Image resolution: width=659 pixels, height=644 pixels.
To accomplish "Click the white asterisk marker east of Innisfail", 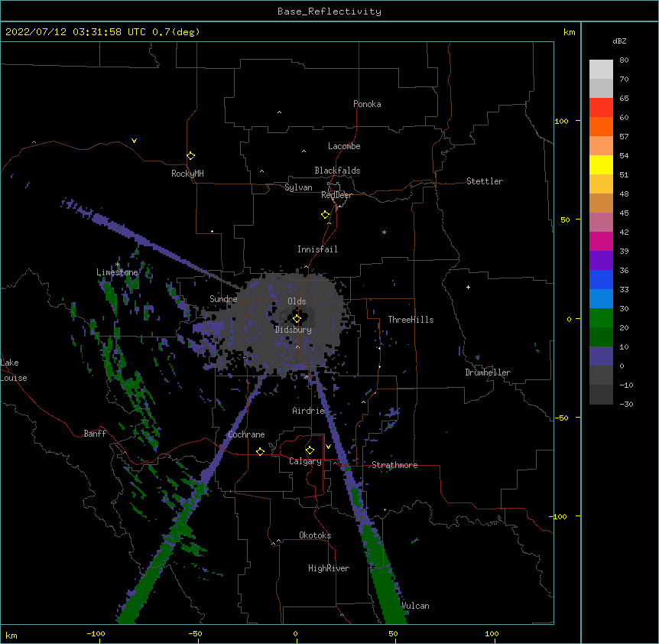I will pyautogui.click(x=384, y=232).
